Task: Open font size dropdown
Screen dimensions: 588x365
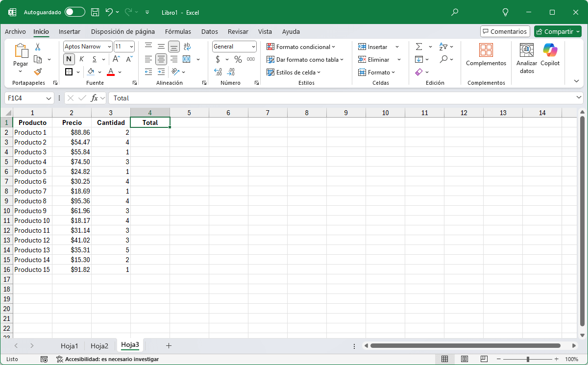Action: point(131,47)
